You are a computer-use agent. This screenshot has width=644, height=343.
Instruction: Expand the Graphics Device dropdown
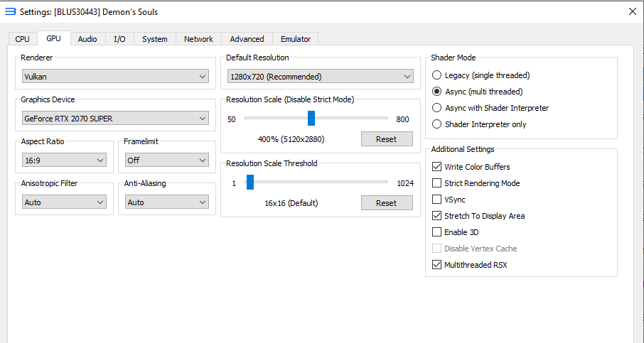(115, 118)
